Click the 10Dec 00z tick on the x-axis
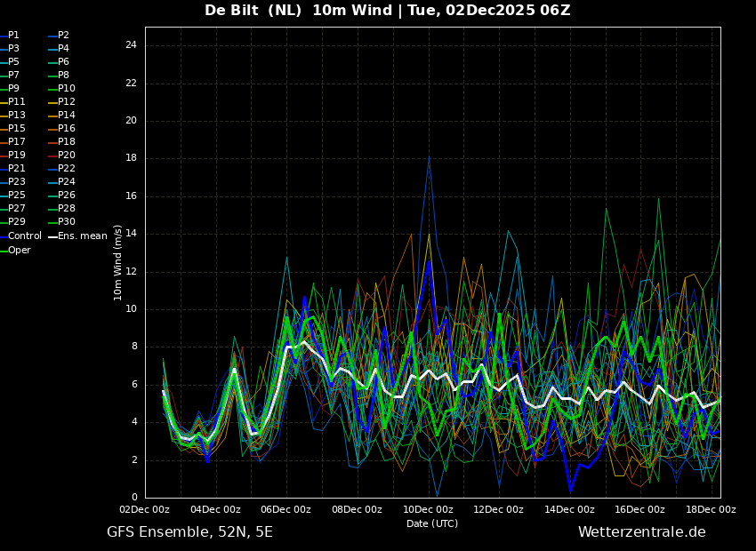 pos(428,509)
